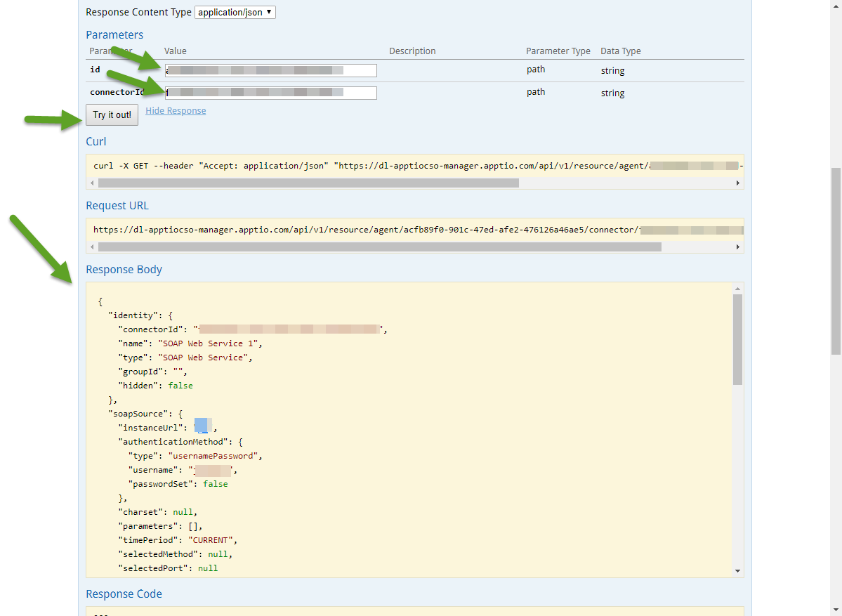Open the Response Content Type dropdown

(x=235, y=12)
